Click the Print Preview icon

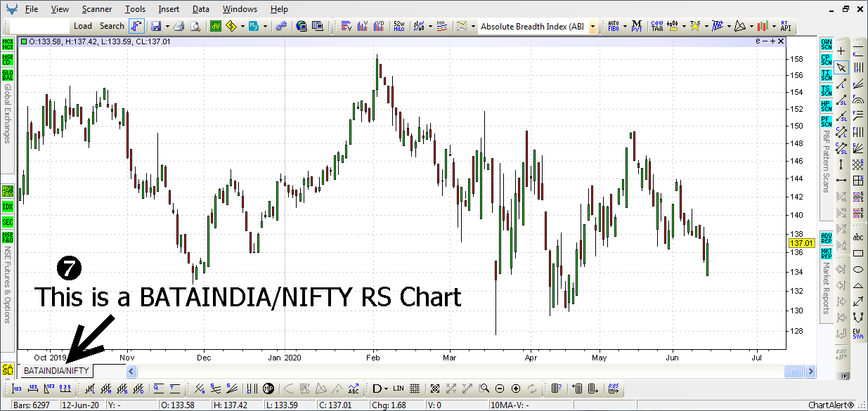195,26
